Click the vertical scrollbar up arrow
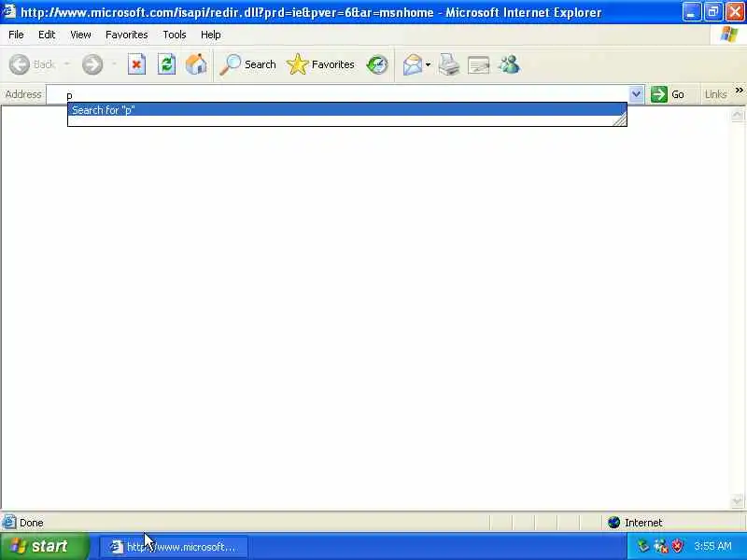Screen dimensions: 747x560 [737, 115]
